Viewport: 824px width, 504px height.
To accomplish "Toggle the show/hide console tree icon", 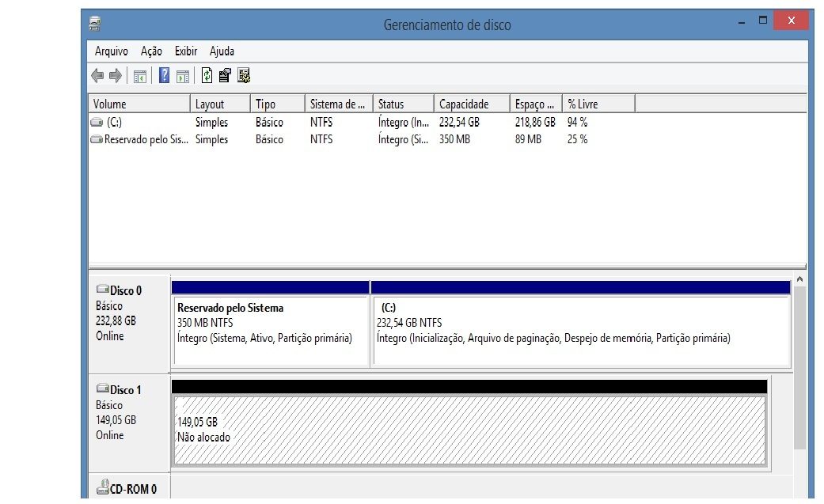I will coord(140,76).
